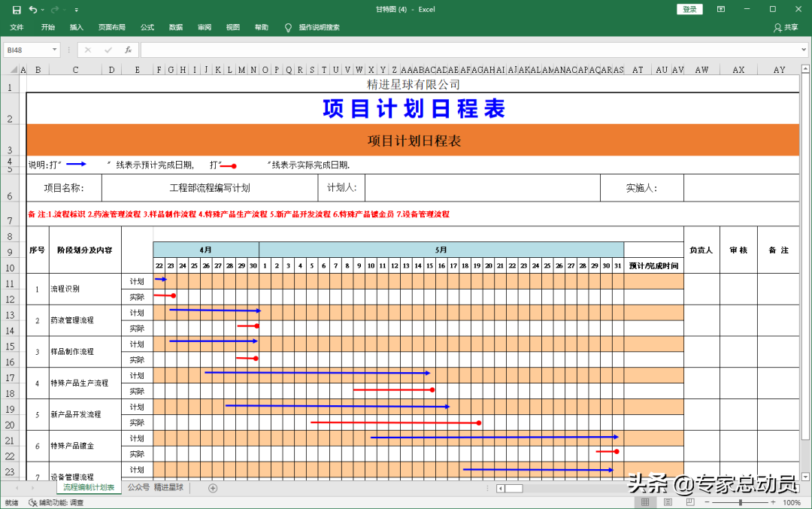
Task: Click the orange 项目计划日程表 banner cell
Action: click(414, 141)
